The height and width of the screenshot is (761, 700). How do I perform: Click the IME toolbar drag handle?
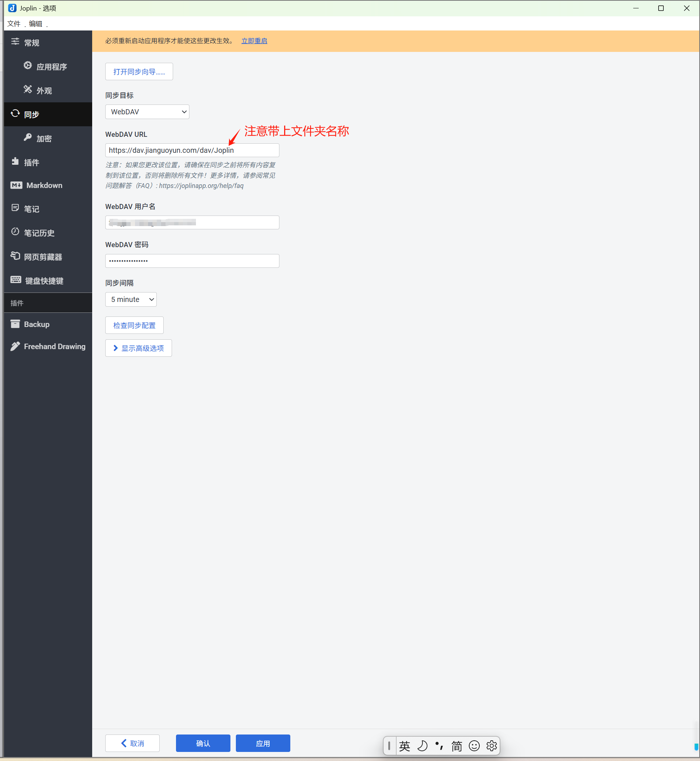(x=389, y=746)
